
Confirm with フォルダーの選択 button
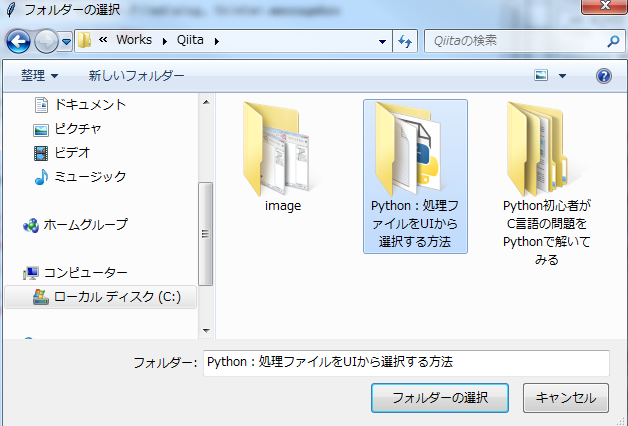pyautogui.click(x=440, y=398)
